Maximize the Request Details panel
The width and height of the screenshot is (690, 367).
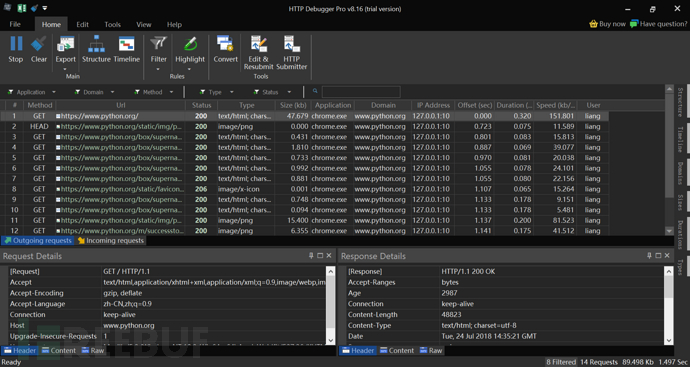coord(320,256)
